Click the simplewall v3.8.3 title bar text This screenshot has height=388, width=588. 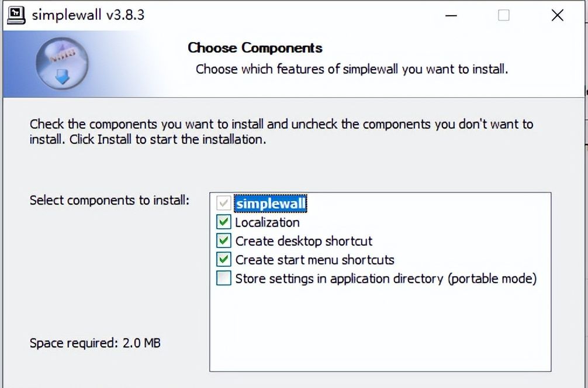click(88, 15)
